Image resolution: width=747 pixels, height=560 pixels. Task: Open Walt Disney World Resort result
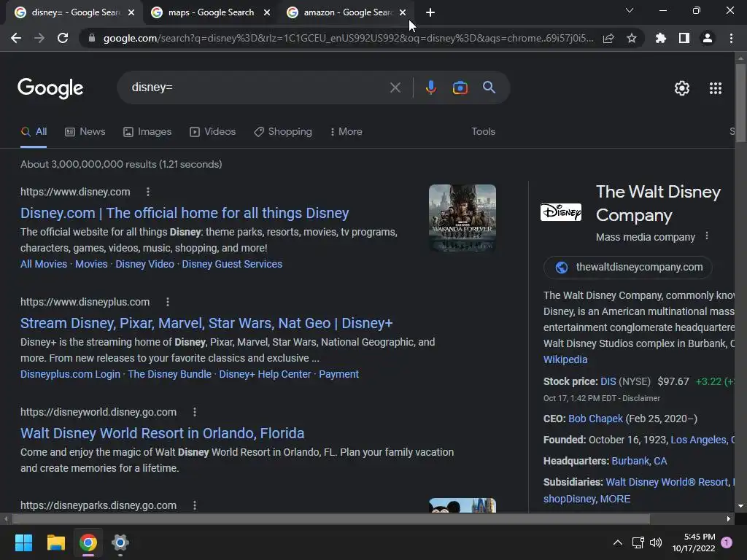point(163,433)
